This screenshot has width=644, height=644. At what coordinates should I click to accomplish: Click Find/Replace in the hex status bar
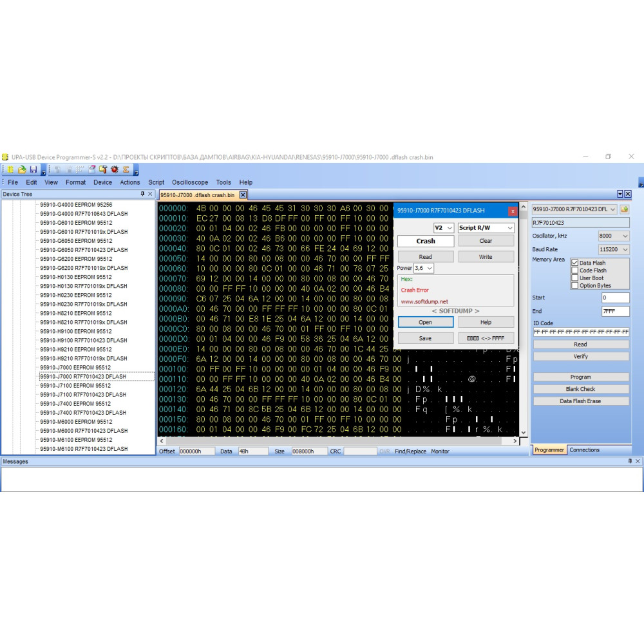[x=410, y=451]
